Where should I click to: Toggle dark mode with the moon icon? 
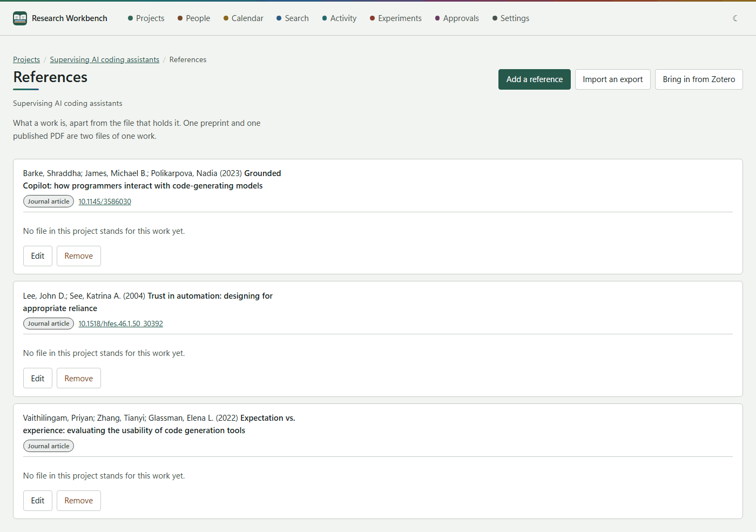[x=735, y=18]
